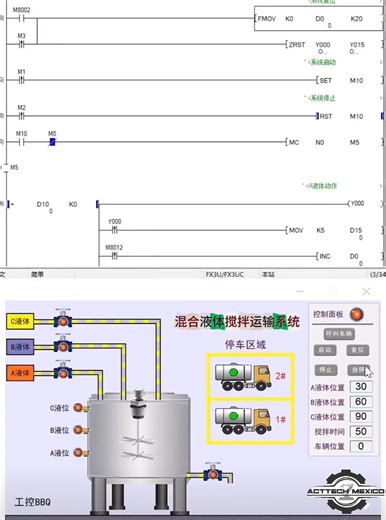Viewport: 386px width, 520px height.
Task: Click the 工控BBQ label
Action: [33, 502]
